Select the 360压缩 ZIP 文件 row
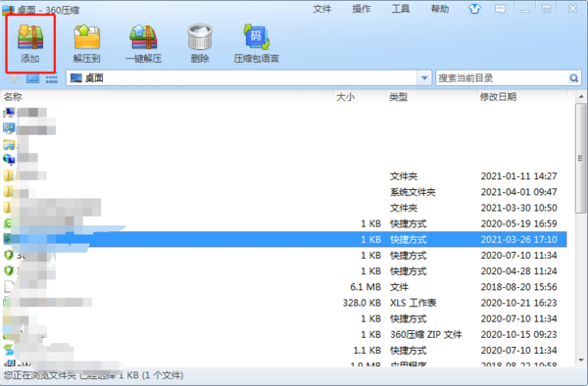This screenshot has width=588, height=386. point(284,334)
